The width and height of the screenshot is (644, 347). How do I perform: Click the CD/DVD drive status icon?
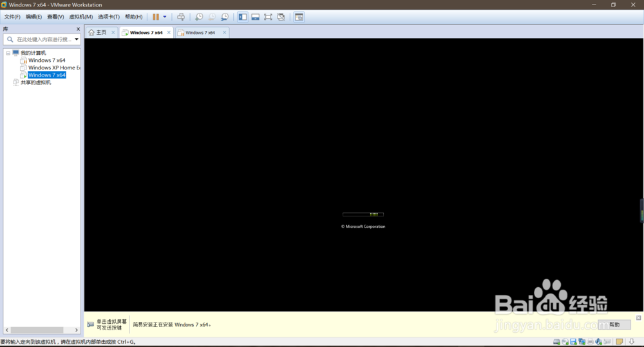point(565,342)
